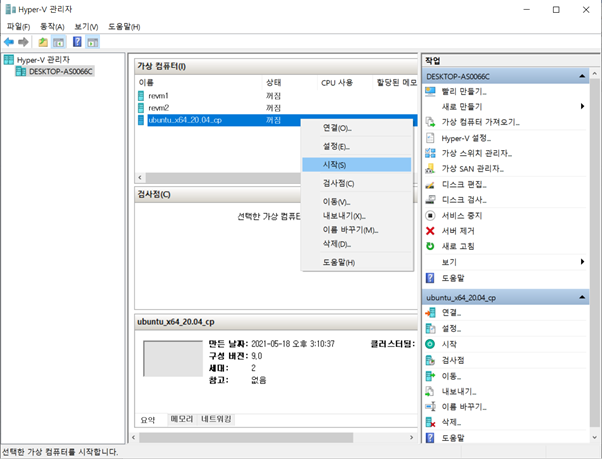
Task: Click the green 시작 icon in actions pane
Action: 430,344
